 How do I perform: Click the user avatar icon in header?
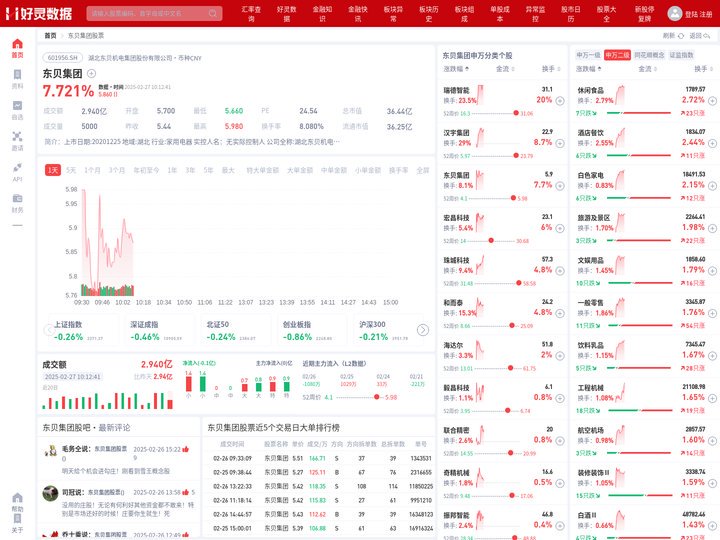[674, 13]
